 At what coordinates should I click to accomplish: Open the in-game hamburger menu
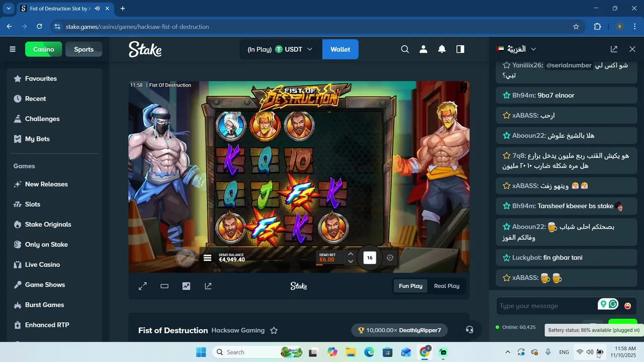pyautogui.click(x=207, y=258)
